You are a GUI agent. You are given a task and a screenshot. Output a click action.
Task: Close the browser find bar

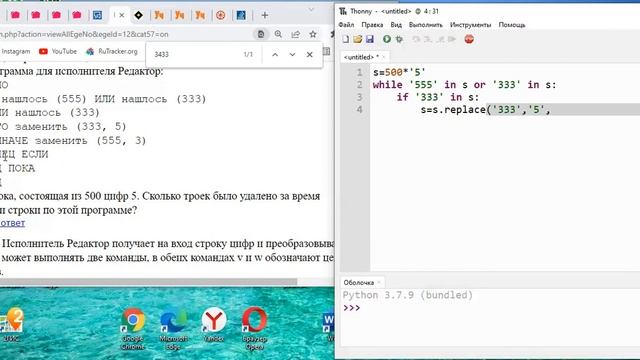coord(309,54)
